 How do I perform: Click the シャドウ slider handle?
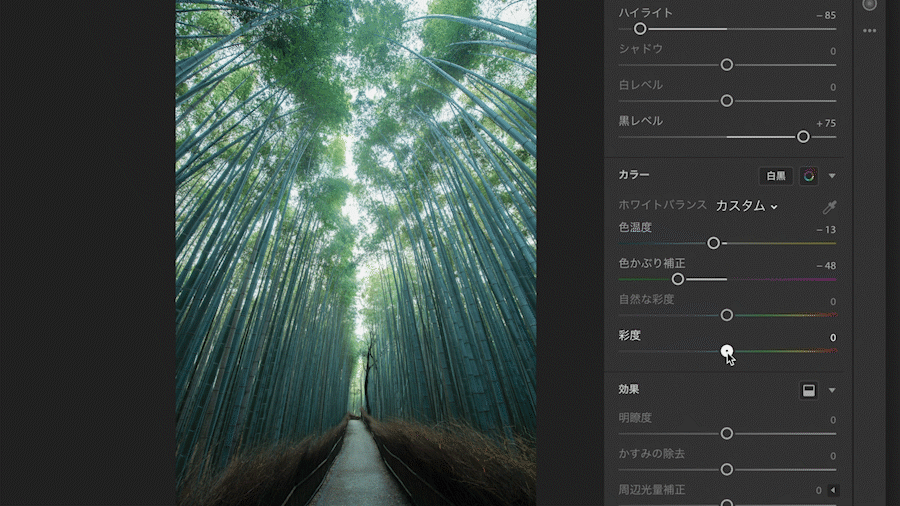coord(727,65)
